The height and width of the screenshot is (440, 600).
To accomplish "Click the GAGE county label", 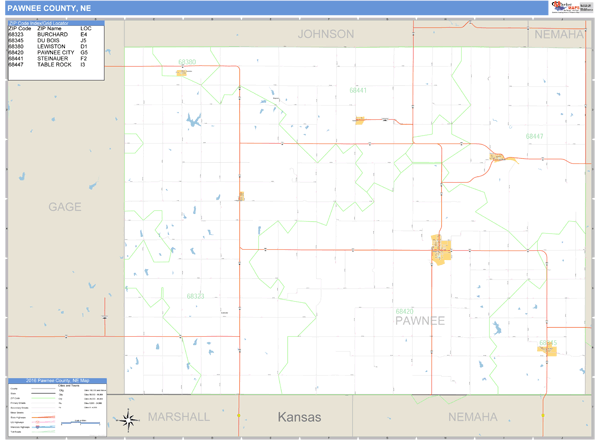I will pyautogui.click(x=65, y=207).
